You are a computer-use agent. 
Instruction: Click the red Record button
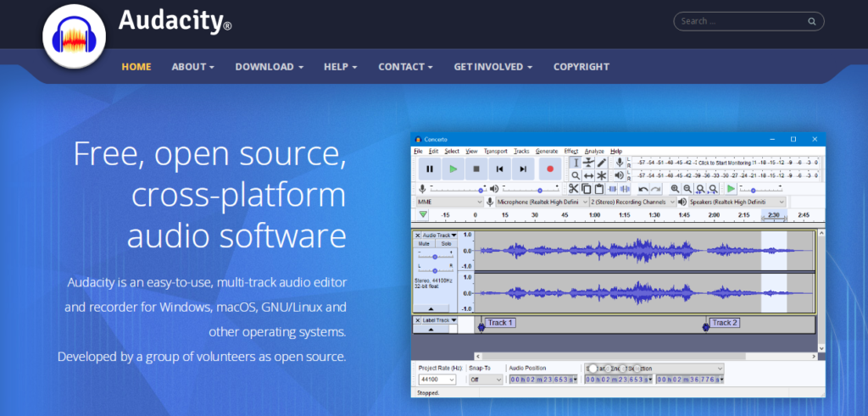click(549, 169)
